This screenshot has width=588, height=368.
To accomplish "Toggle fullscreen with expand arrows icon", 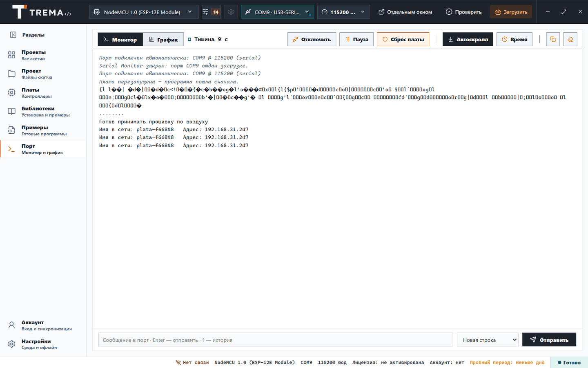I will [564, 12].
